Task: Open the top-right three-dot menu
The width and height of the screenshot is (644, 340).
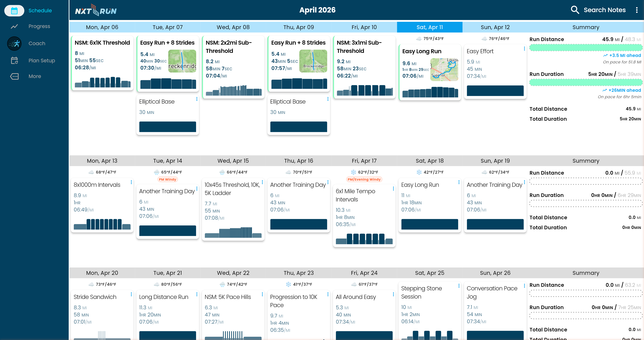Action: click(637, 10)
